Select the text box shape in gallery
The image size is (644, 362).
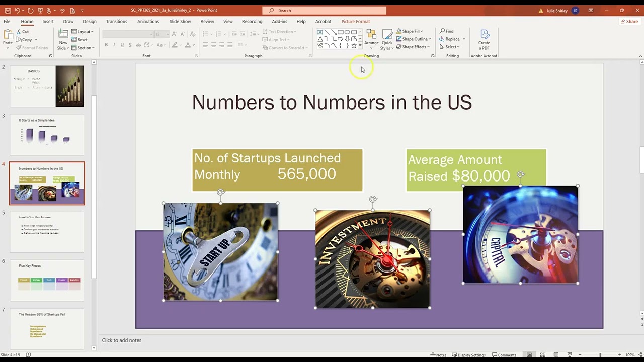[320, 32]
